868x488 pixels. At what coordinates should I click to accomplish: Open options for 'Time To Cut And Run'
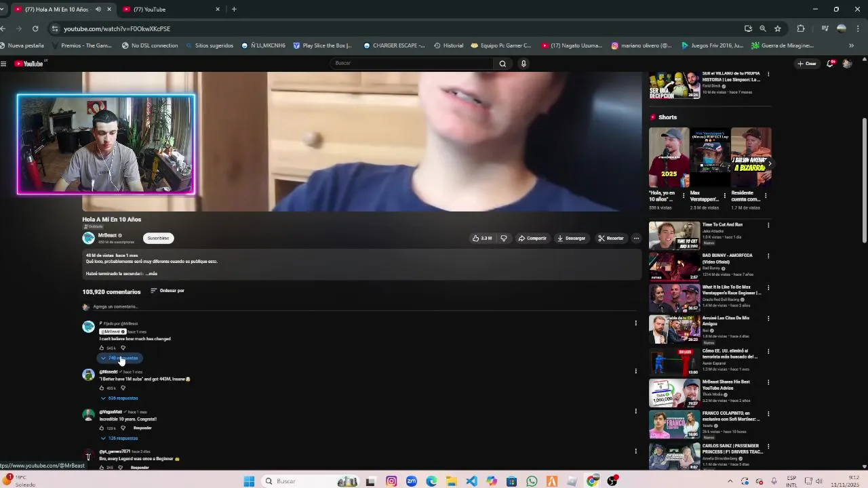click(x=768, y=225)
